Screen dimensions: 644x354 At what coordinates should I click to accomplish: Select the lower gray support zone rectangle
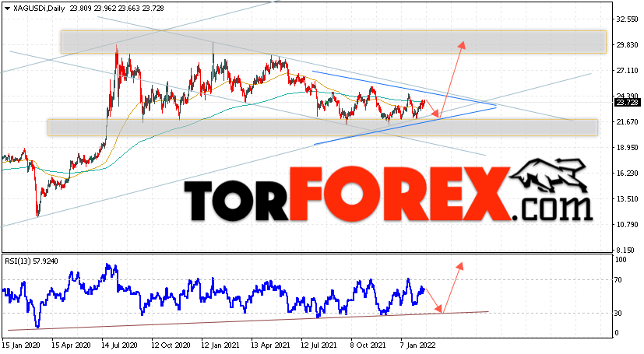tap(323, 128)
